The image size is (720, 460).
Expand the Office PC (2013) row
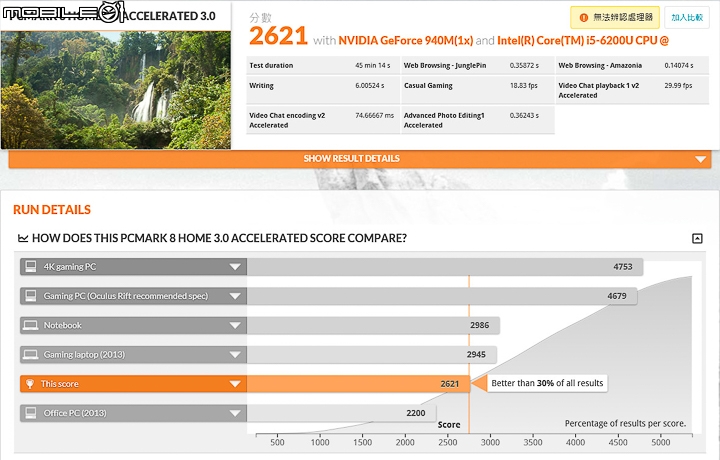pyautogui.click(x=235, y=413)
